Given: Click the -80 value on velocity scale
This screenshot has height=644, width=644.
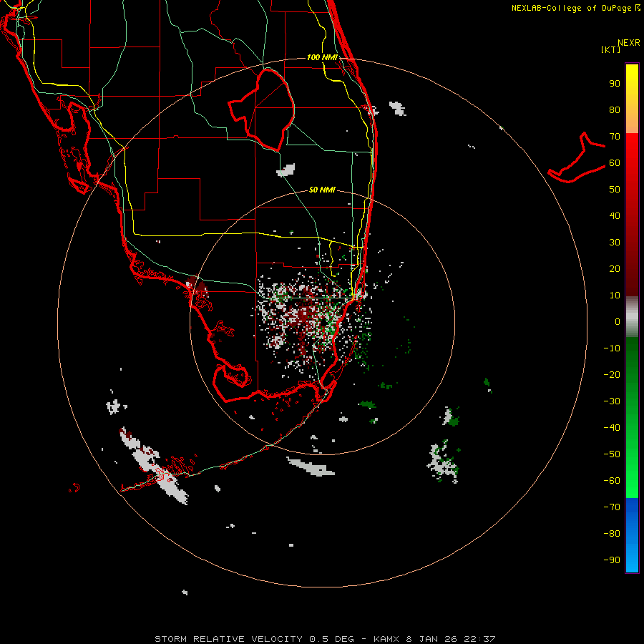Looking at the screenshot, I should (612, 534).
